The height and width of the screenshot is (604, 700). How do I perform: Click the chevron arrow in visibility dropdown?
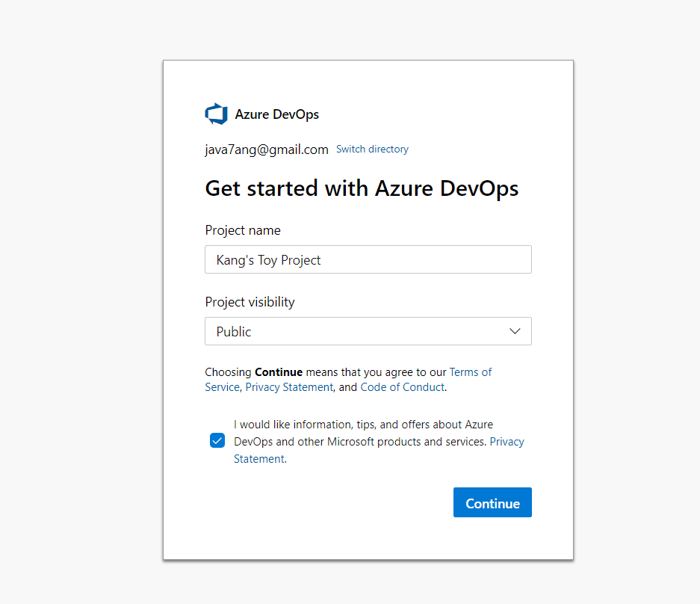[x=515, y=331]
